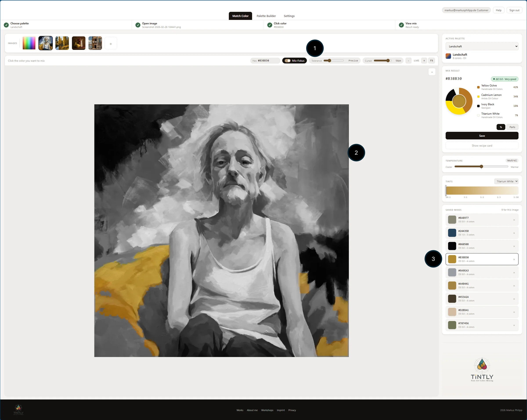The height and width of the screenshot is (420, 527).
Task: Show recipe card
Action: pos(482,146)
